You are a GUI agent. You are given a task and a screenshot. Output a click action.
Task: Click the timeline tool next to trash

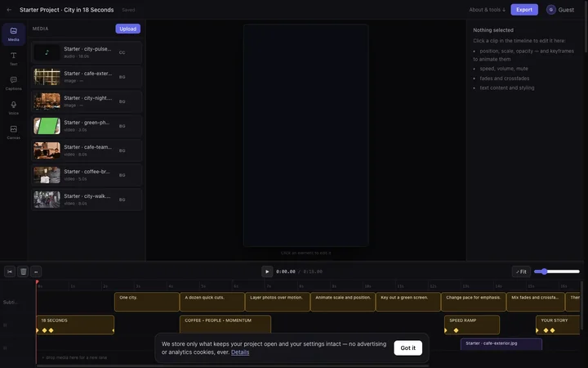pyautogui.click(x=36, y=272)
